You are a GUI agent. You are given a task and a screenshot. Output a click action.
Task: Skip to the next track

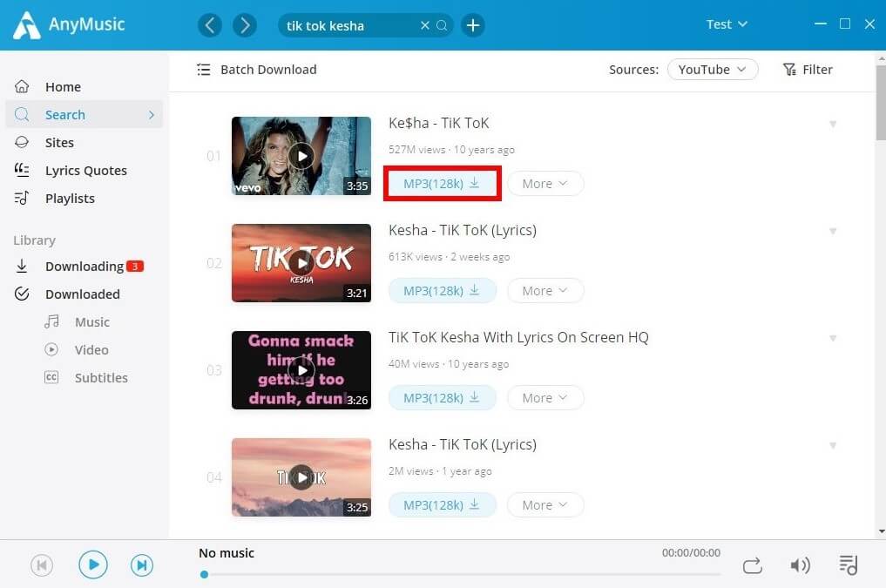pos(142,564)
